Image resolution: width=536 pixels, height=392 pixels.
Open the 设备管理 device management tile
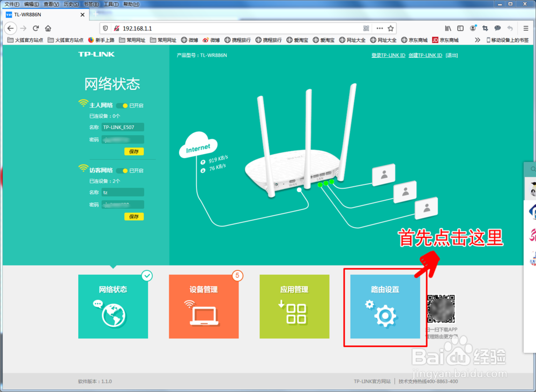204,307
